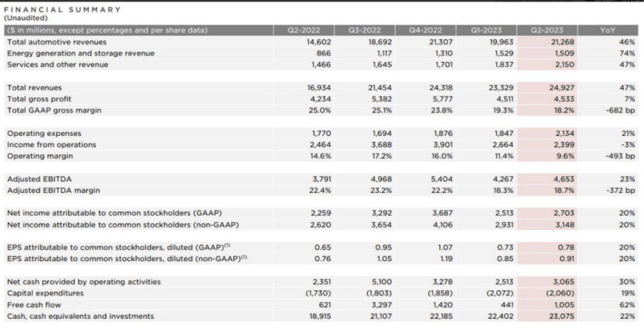
Task: Click the Income from operations label
Action: click(x=52, y=145)
